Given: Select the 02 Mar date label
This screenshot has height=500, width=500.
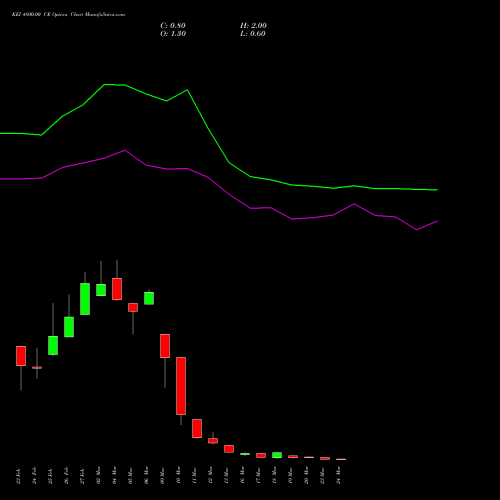Looking at the screenshot, I should coord(99,476).
